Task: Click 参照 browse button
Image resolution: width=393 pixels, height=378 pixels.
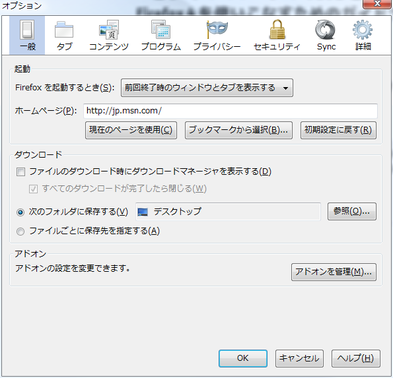Action: (x=352, y=211)
